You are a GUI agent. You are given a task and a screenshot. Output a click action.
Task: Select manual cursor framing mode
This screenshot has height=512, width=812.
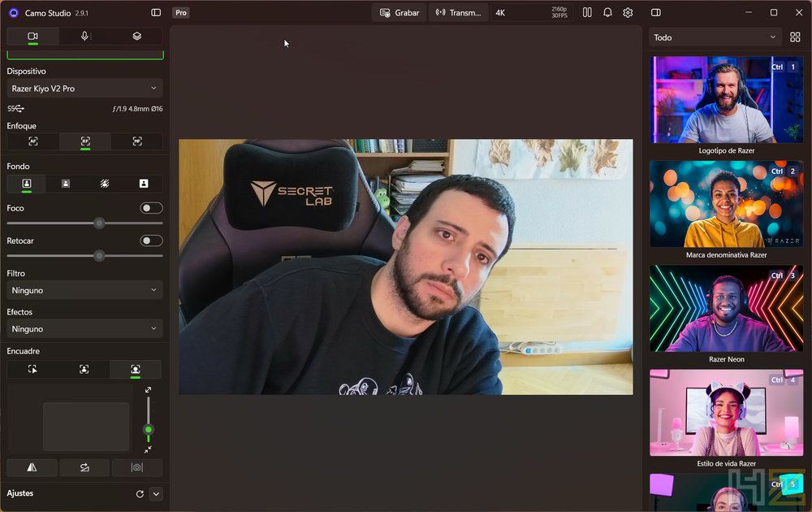click(32, 369)
